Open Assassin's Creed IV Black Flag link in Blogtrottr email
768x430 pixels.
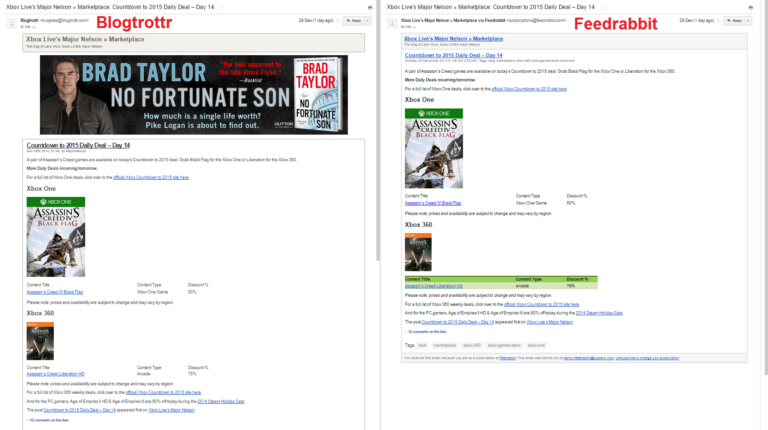click(55, 292)
